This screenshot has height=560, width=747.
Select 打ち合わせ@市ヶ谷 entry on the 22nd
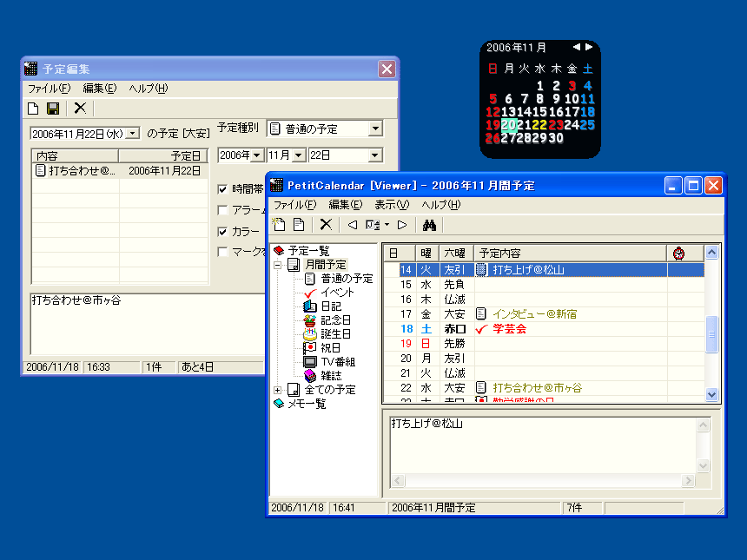538,388
